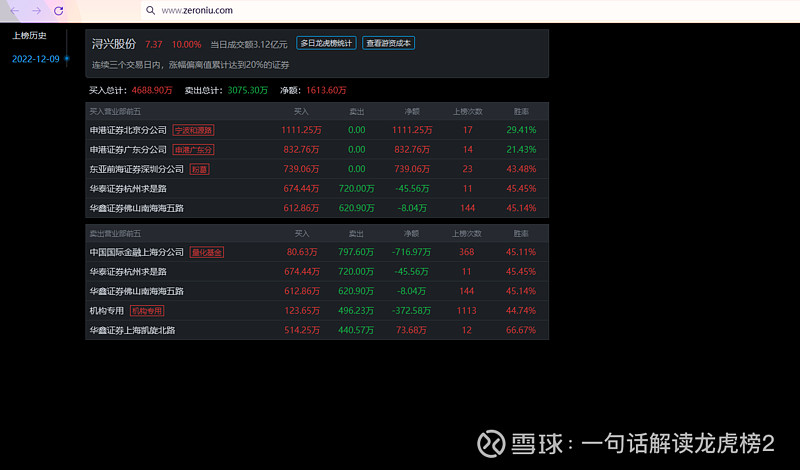
Task: Click the browser forward arrow
Action: point(36,10)
